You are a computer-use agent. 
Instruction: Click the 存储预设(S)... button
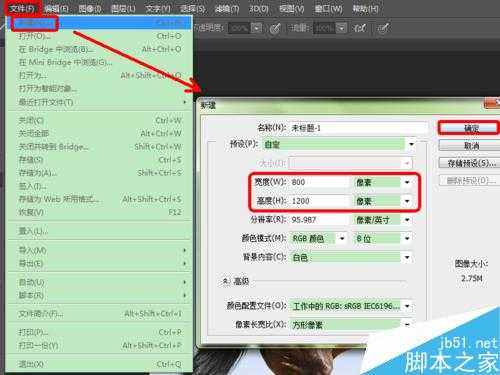pyautogui.click(x=469, y=163)
